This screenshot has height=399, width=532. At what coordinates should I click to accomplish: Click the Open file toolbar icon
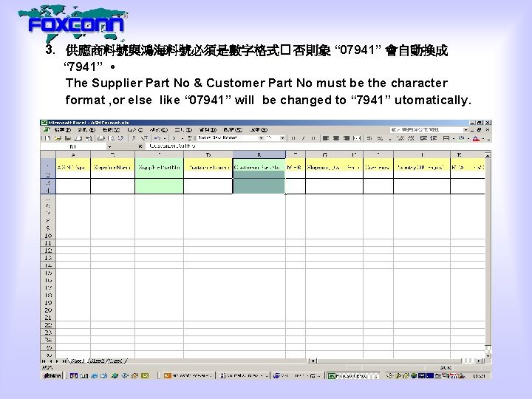58,138
